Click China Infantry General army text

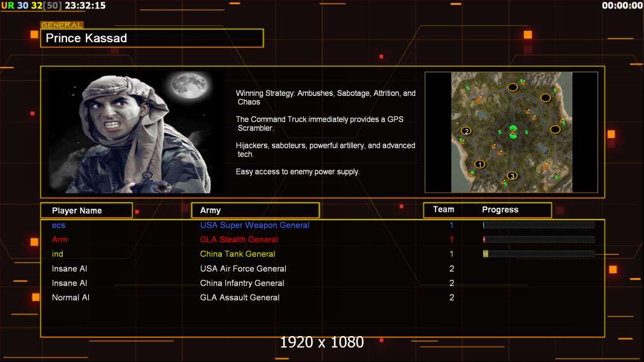pos(242,283)
